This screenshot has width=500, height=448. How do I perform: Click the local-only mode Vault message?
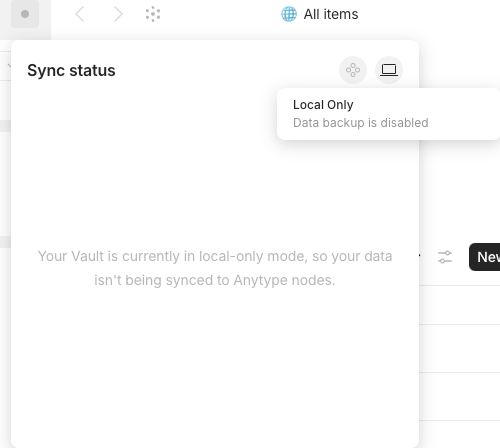[215, 268]
